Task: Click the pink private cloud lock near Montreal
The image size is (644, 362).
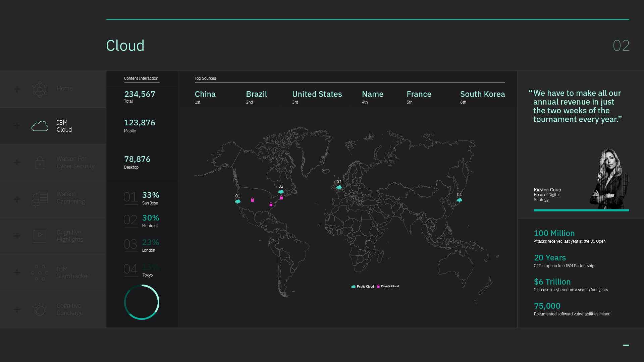Action: [x=281, y=198]
